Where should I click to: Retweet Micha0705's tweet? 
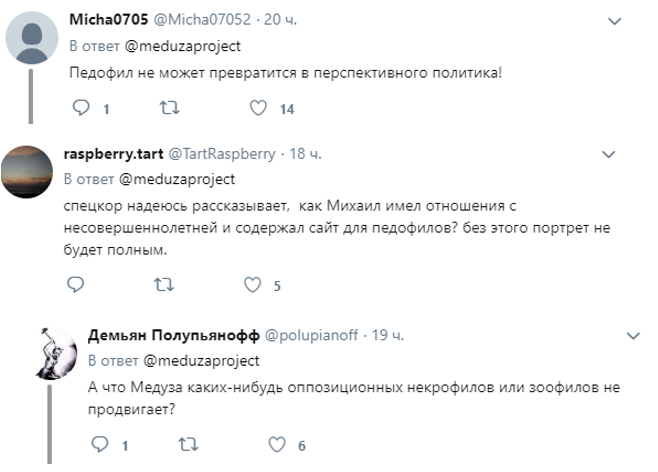[x=170, y=108]
